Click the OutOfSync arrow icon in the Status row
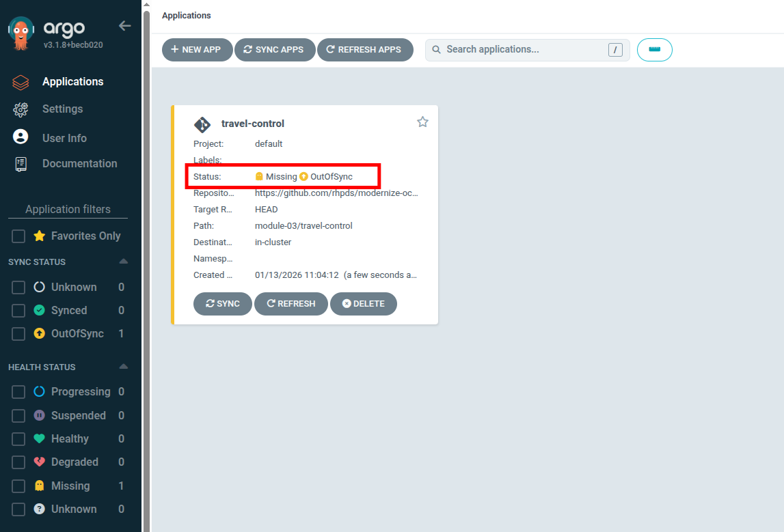Screen dimensions: 784x532 click(303, 176)
